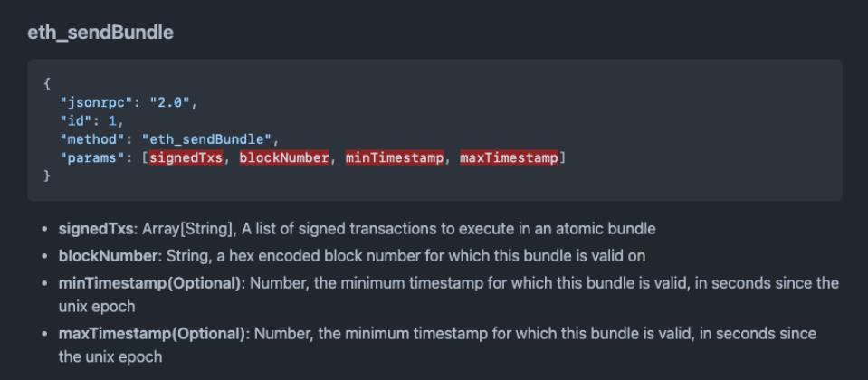868x380 pixels.
Task: Click the highlighted blockNumber parameter in code
Action: (x=283, y=157)
